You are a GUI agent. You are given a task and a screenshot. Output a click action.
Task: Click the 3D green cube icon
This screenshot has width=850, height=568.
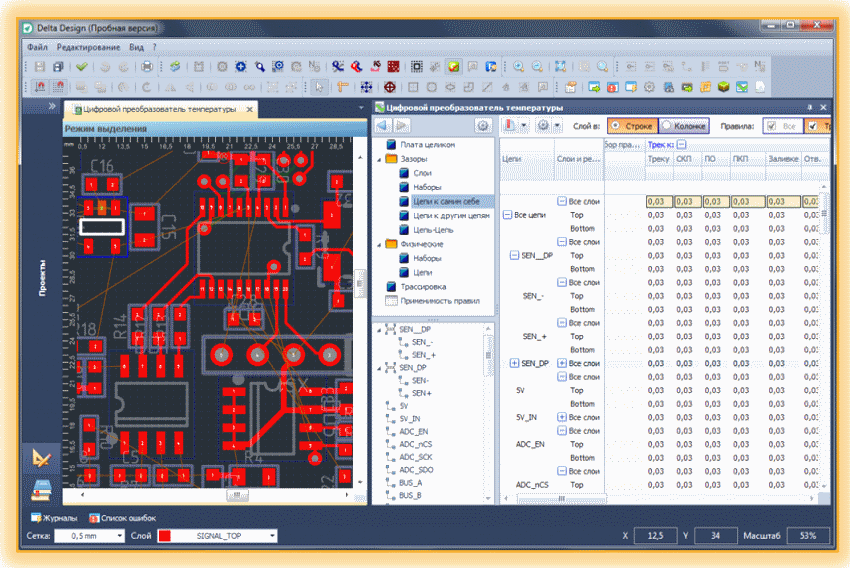tap(723, 87)
